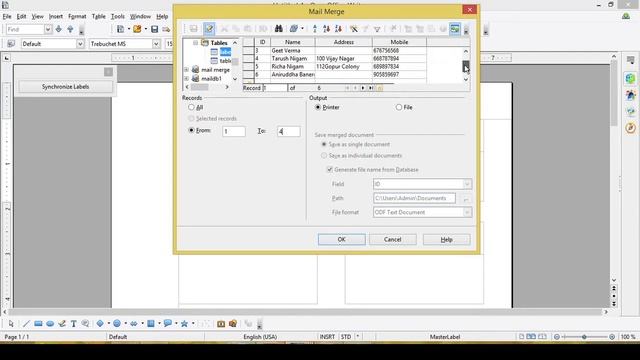Open the Sort dialog icon
640x360 pixels.
[314, 29]
